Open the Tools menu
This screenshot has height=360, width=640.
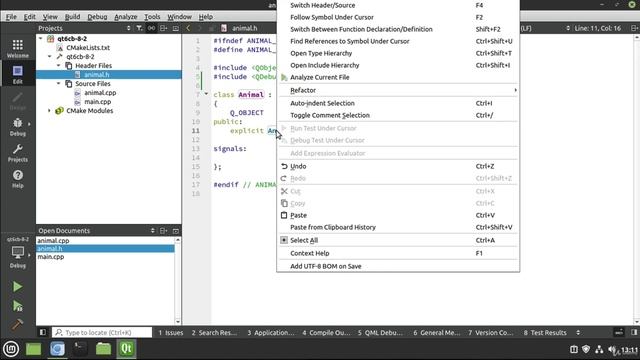click(x=152, y=17)
